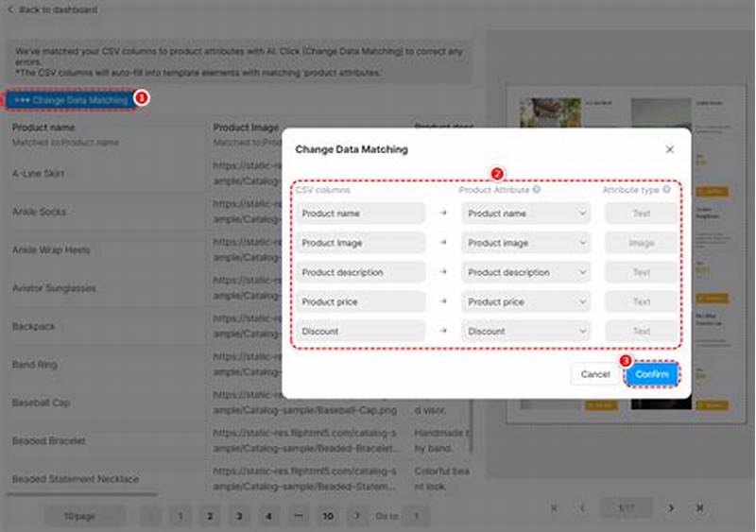Select the Product name CSV column field
Viewport: 756px width, 532px height.
point(361,214)
